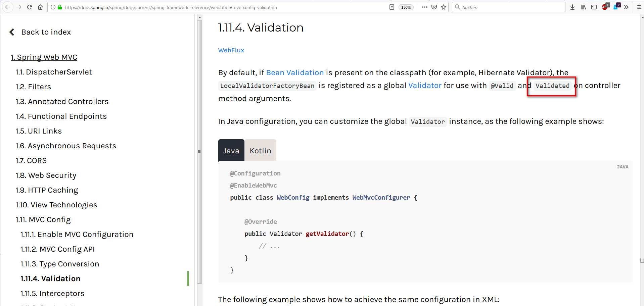
Task: Open the Firefox hamburger menu
Action: (x=639, y=7)
